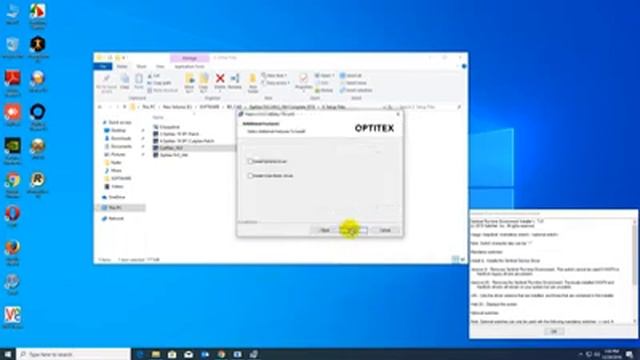Switch to the Share ribbon tab

click(x=141, y=67)
